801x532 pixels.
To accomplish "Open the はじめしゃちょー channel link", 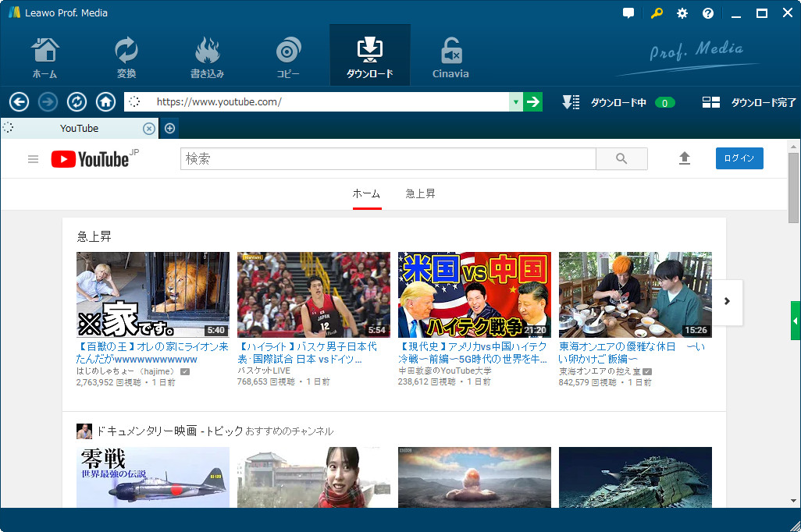I will tap(126, 371).
